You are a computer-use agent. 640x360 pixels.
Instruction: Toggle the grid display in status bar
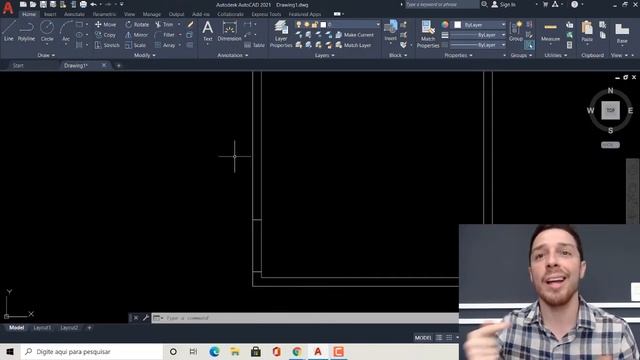(x=439, y=338)
